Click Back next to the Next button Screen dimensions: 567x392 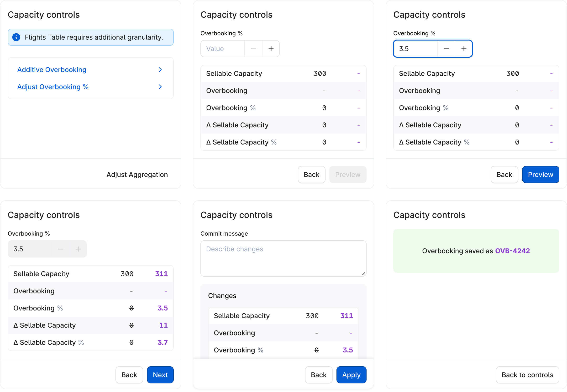(129, 375)
